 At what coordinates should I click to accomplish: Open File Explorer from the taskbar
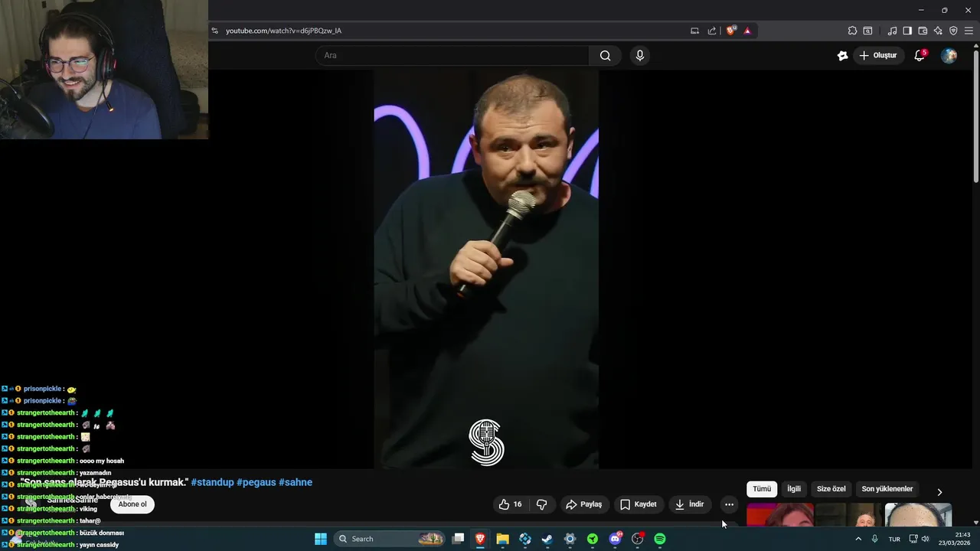click(x=502, y=539)
